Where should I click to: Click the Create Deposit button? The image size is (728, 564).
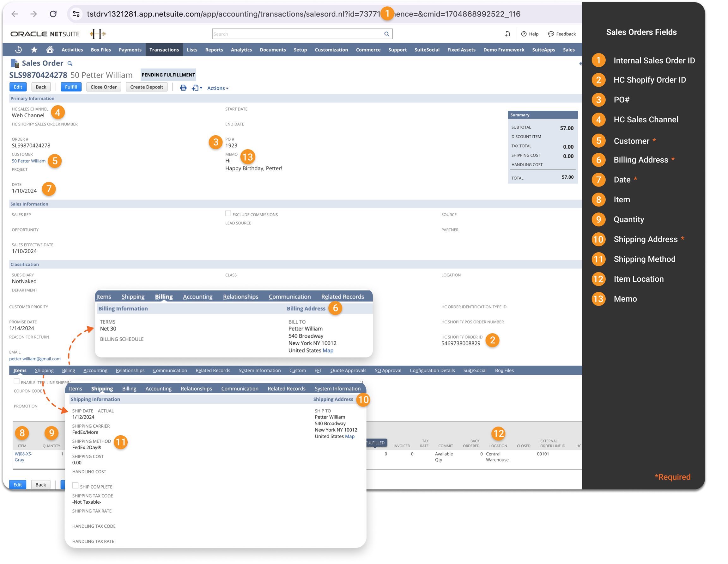(x=147, y=87)
